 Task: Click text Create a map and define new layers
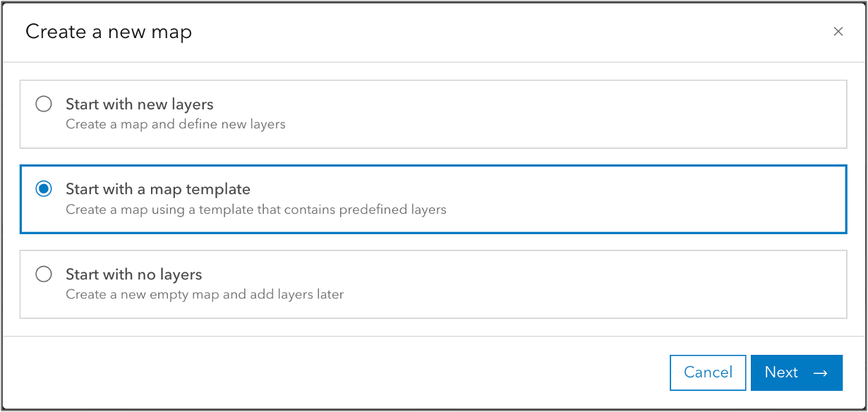(175, 123)
